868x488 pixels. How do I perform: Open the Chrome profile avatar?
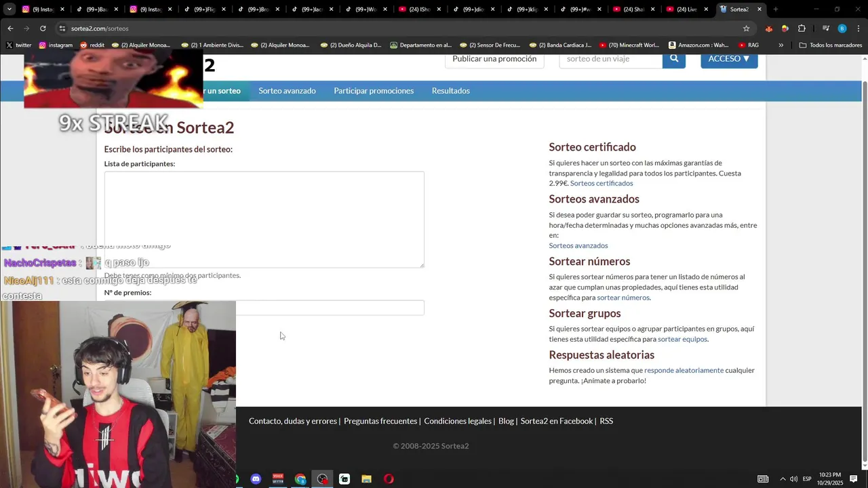click(x=842, y=28)
